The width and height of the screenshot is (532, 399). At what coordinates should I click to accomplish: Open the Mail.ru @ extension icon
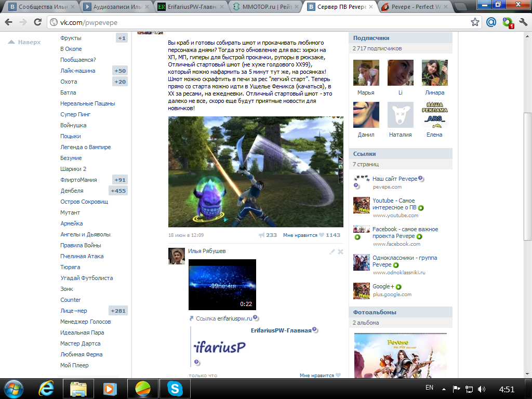click(491, 22)
